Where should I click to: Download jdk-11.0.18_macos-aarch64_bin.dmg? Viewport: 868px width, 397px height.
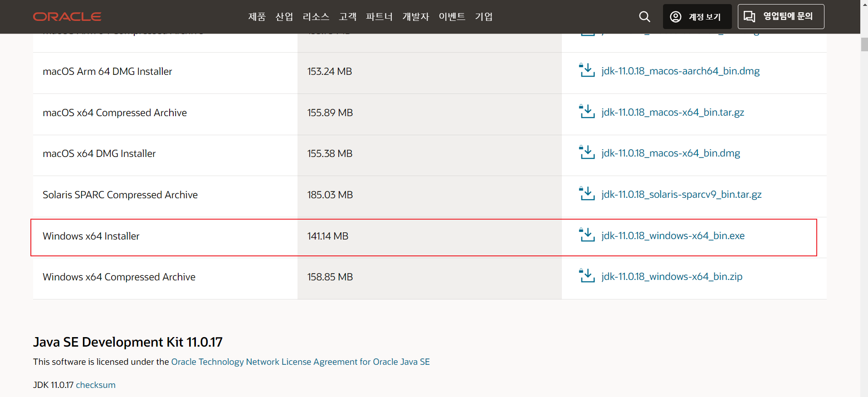[680, 71]
